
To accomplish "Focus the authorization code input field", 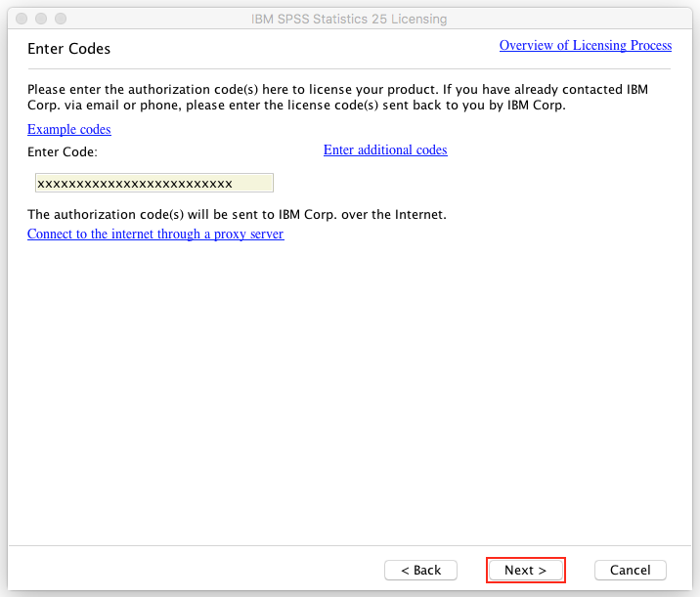I will coord(154,183).
